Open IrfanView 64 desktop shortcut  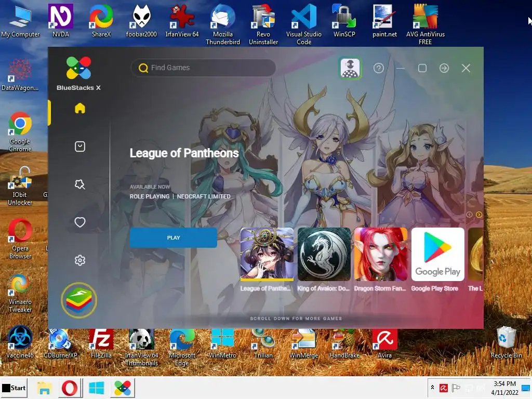182,20
